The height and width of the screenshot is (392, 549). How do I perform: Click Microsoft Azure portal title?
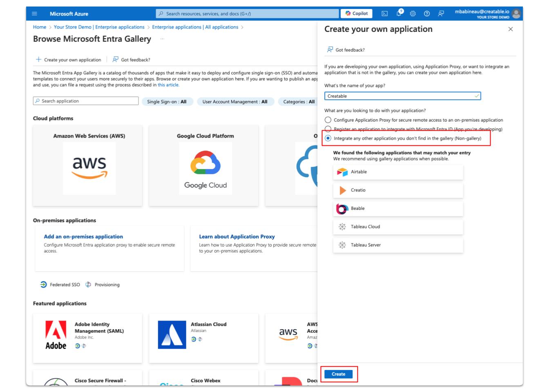click(69, 13)
